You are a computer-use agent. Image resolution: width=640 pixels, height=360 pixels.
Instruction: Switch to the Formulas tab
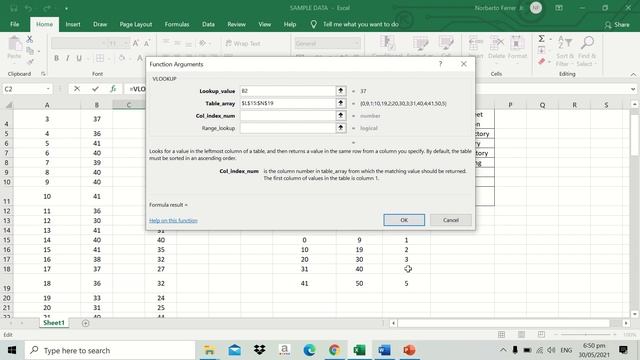(x=177, y=24)
